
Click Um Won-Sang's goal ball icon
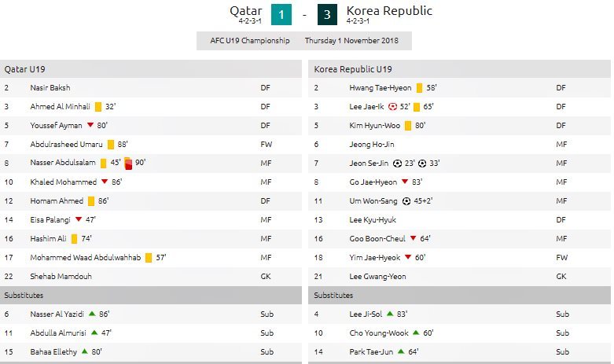399,200
